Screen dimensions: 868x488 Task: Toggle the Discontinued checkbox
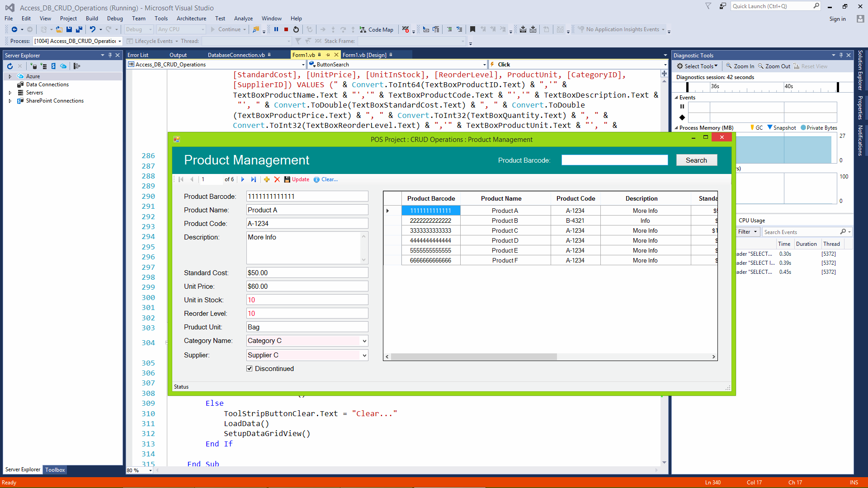pos(250,369)
